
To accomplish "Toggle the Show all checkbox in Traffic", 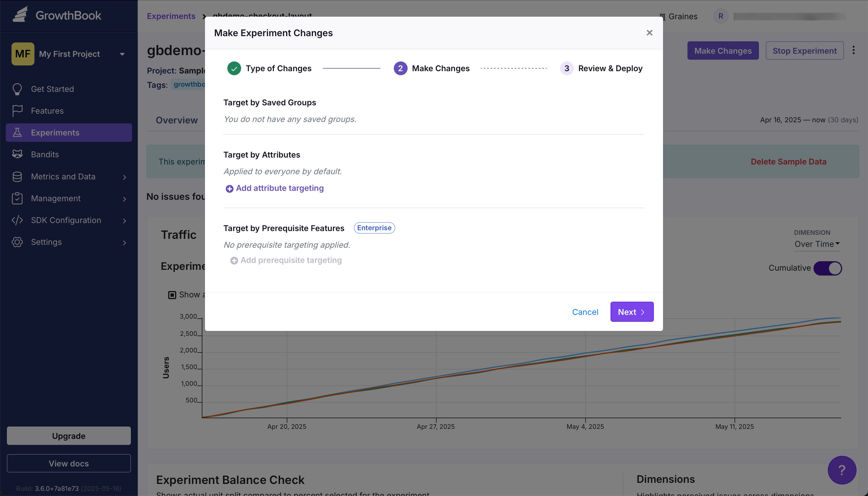I will coord(172,295).
